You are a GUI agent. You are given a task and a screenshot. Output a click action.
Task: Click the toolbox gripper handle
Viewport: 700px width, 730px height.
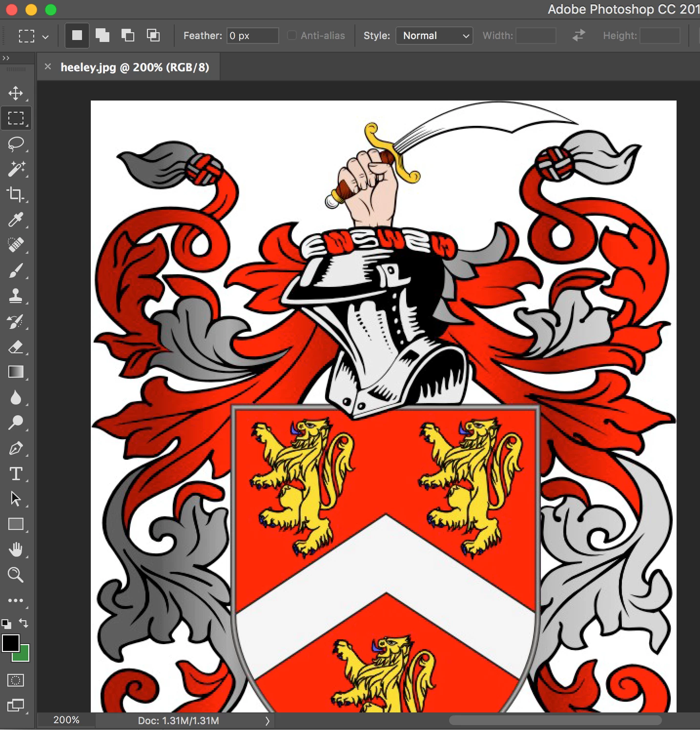point(16,70)
